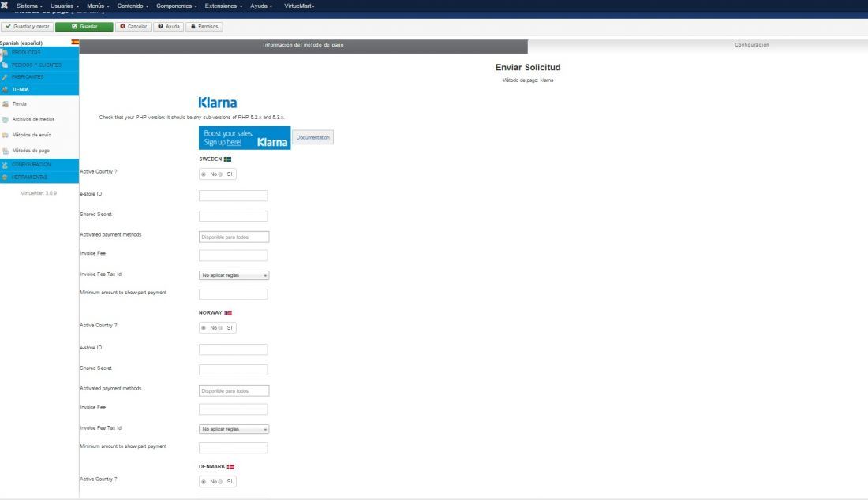Screen dimensions: 868x500
Task: Open the Contenido menu
Action: [133, 6]
